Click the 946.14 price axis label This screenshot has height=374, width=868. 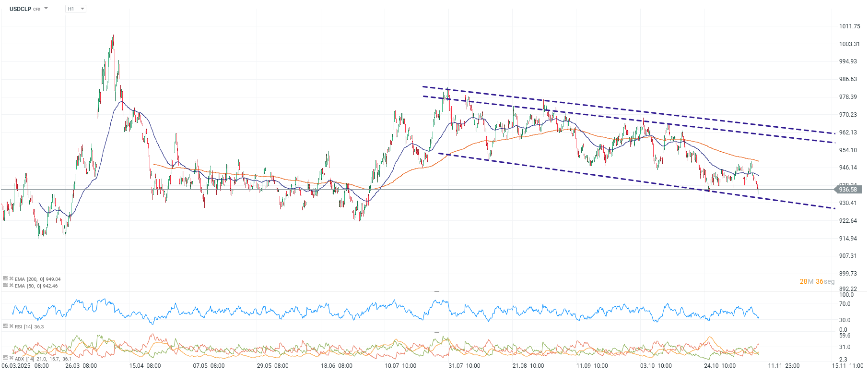click(848, 168)
